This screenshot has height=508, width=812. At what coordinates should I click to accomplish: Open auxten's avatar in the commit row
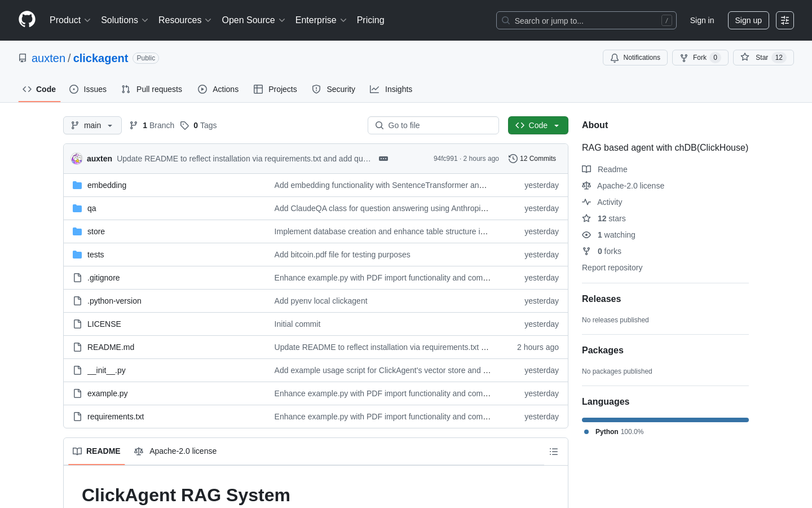(77, 159)
